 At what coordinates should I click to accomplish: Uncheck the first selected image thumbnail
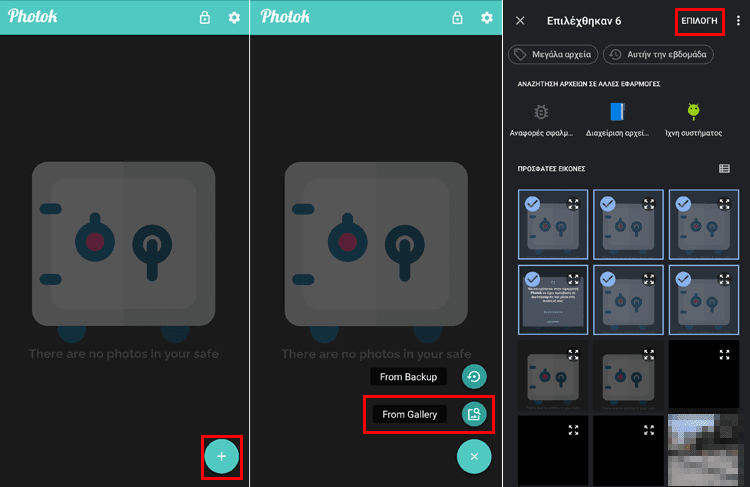pos(532,204)
